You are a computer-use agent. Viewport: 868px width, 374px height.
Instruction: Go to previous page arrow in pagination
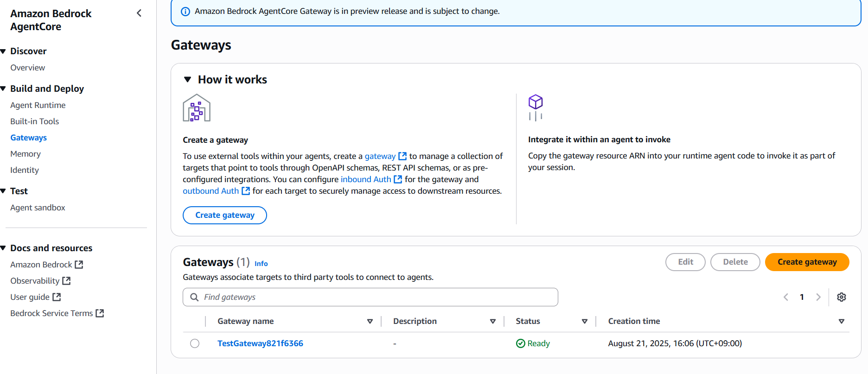coord(785,297)
